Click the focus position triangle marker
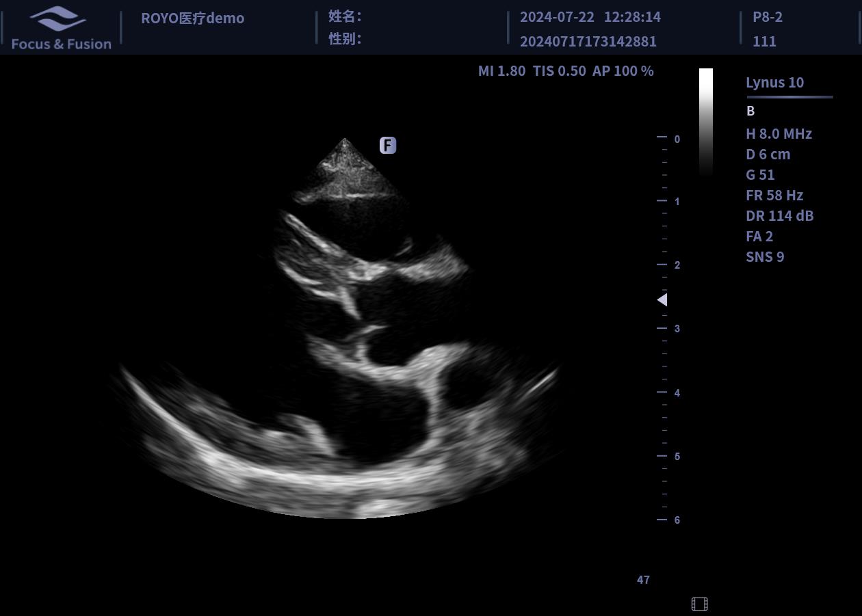The image size is (862, 616). 662,299
